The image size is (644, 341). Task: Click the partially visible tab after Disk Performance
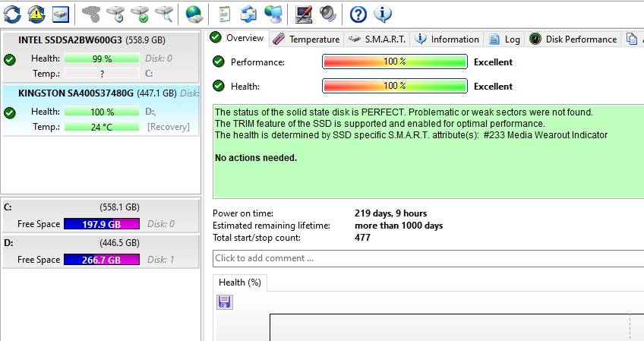[x=633, y=39]
